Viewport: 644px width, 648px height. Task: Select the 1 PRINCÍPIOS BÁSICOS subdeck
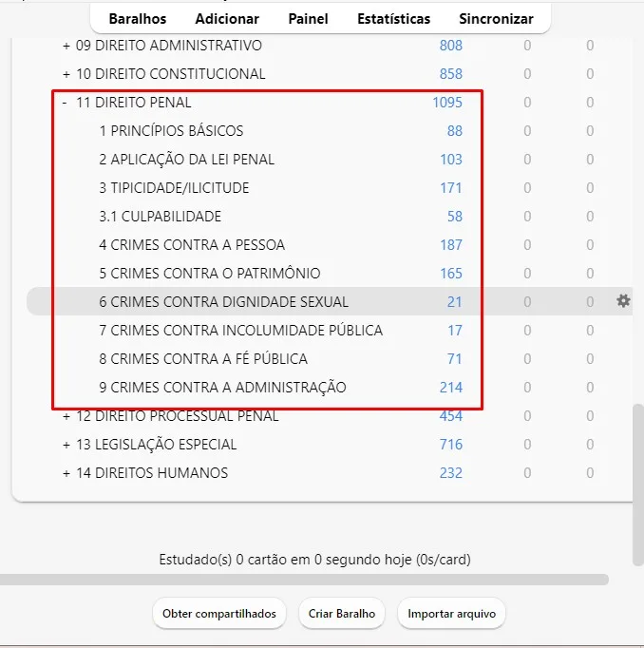coord(171,131)
